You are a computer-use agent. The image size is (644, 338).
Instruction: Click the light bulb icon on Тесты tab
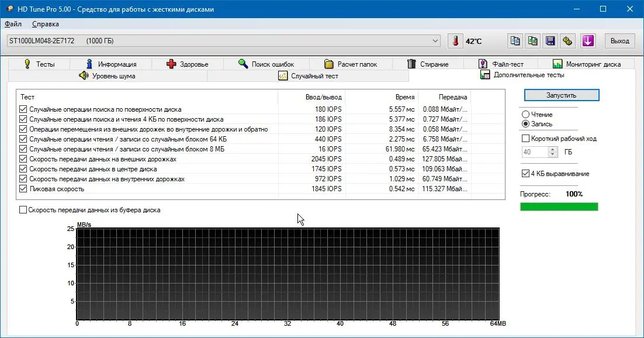click(27, 64)
